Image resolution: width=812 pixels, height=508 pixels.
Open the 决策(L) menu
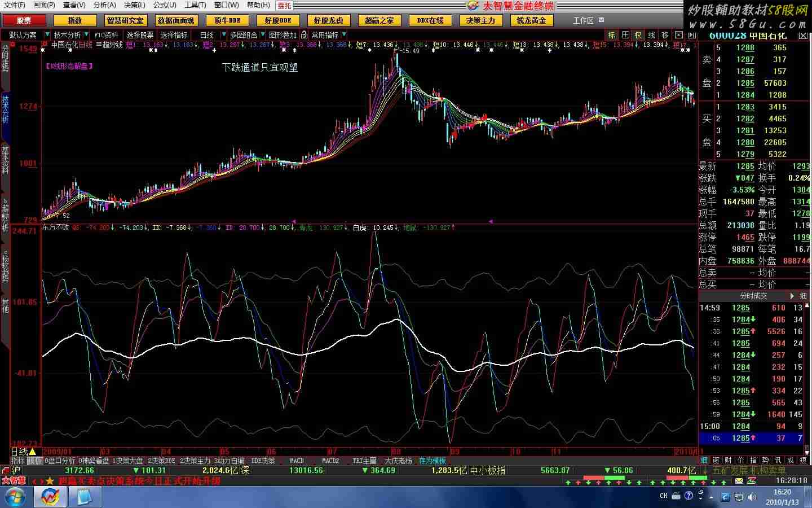[134, 5]
